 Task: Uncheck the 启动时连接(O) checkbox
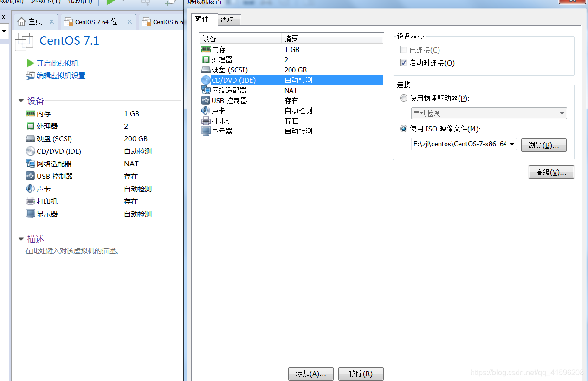tap(403, 63)
